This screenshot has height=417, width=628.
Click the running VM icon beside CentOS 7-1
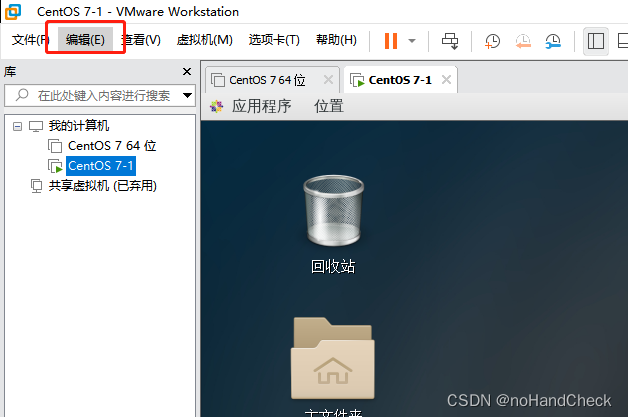(x=55, y=166)
